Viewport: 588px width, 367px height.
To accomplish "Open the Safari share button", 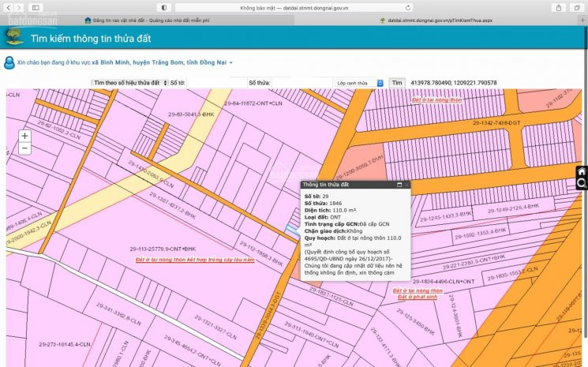I will pos(559,7).
